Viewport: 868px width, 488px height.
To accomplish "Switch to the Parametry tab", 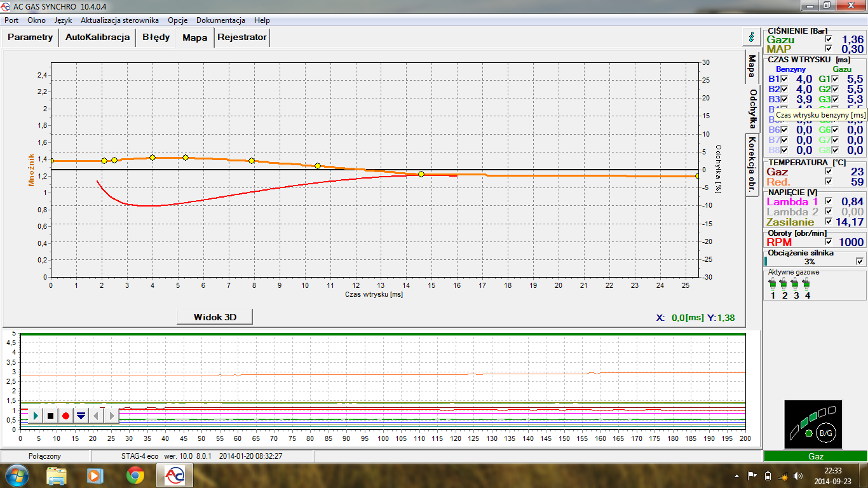I will pos(31,37).
